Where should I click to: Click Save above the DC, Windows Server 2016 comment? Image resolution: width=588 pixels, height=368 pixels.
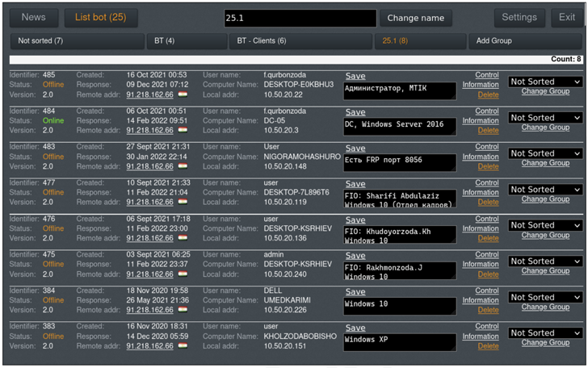pyautogui.click(x=355, y=112)
